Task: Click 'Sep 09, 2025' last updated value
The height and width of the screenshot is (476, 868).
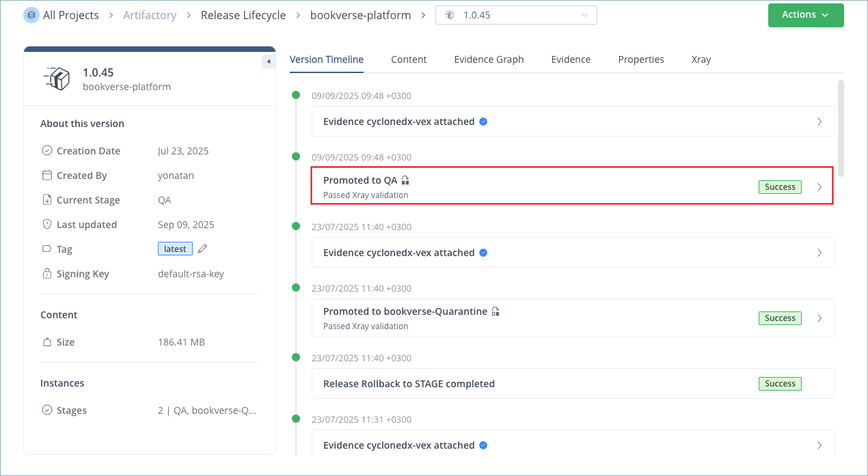Action: click(x=186, y=225)
